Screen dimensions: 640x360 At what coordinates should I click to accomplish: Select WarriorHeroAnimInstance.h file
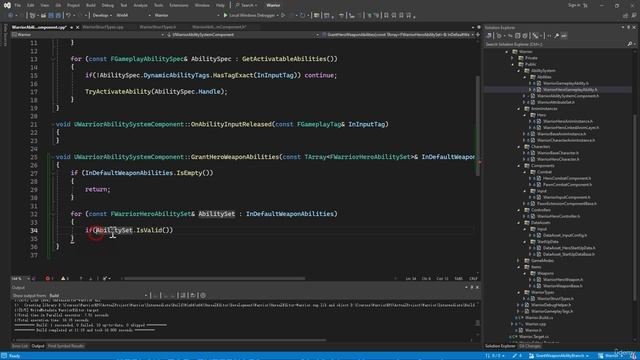[568, 121]
